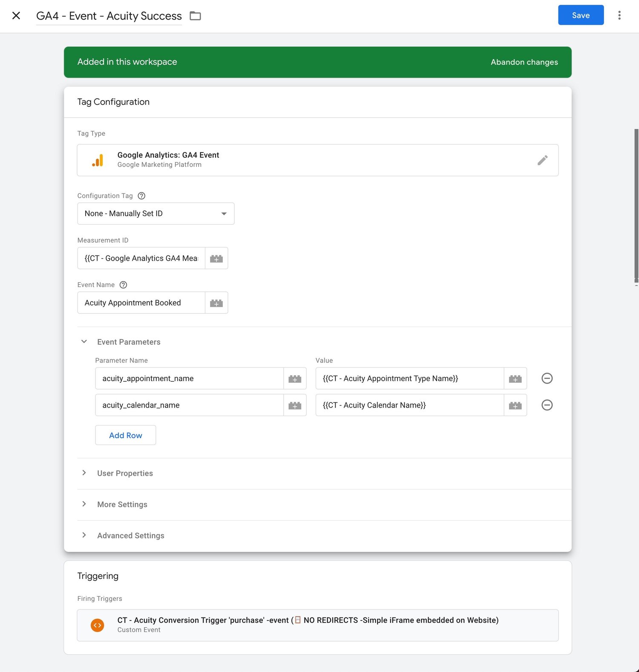Click the page vertical scrollbar
639x672 pixels.
coord(636,204)
